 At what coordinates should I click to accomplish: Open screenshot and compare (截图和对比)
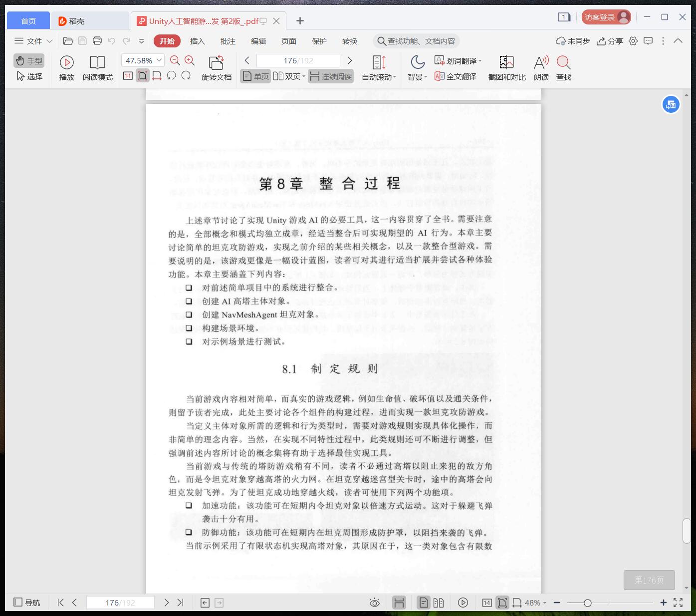[x=507, y=68]
